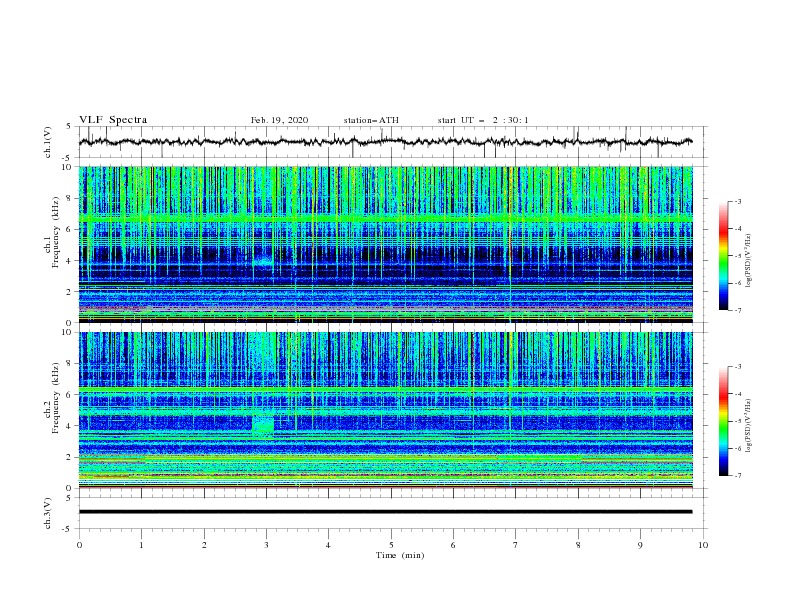
Task: Click the "ch.1(V)" waveform axis label
Action: (48, 142)
